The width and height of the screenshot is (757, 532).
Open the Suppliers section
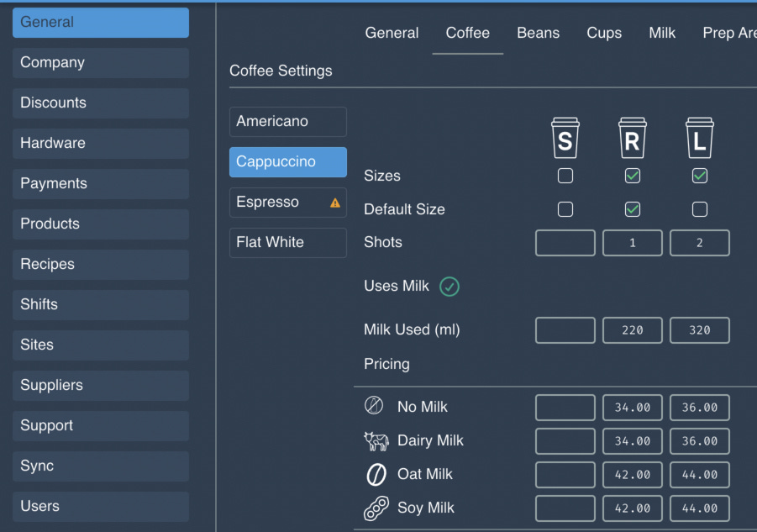[x=101, y=385]
